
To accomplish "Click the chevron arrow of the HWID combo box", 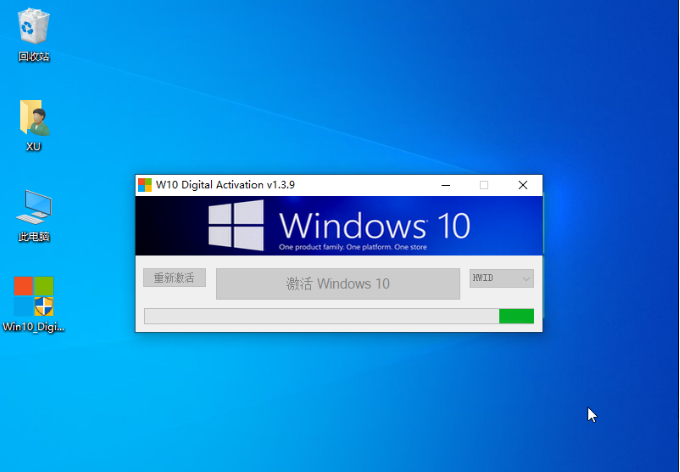I will (526, 279).
